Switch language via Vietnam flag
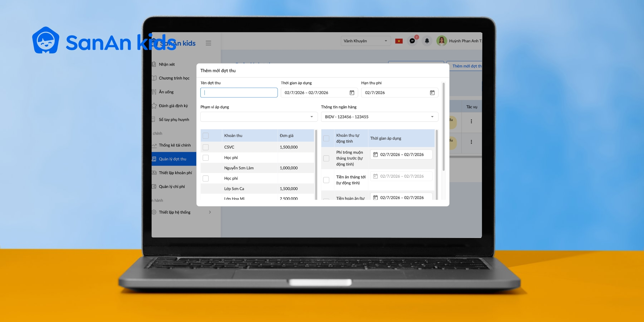This screenshot has height=322, width=644. (x=399, y=41)
